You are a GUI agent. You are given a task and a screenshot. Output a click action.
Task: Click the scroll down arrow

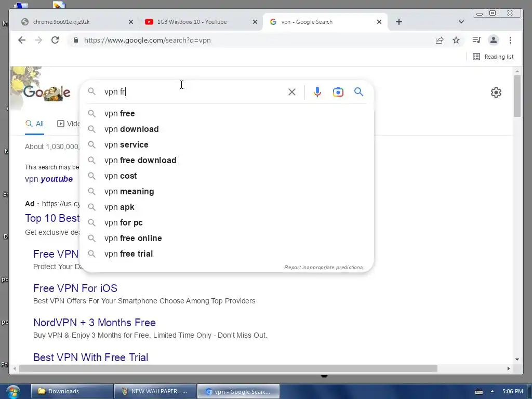pyautogui.click(x=517, y=360)
